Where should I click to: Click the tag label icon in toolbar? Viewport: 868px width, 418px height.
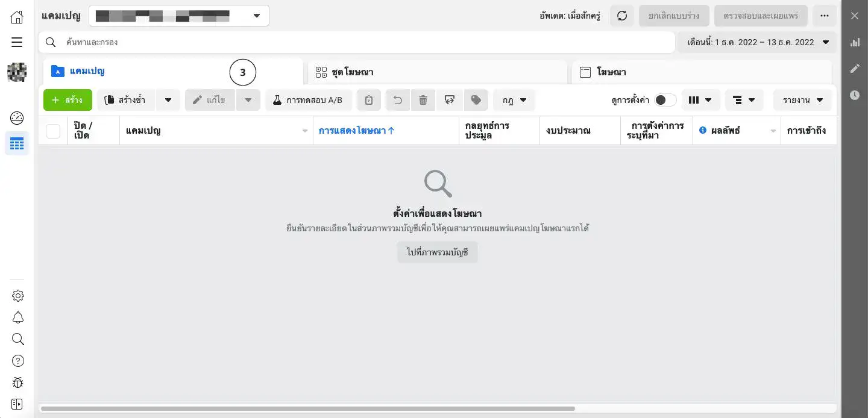pos(476,100)
